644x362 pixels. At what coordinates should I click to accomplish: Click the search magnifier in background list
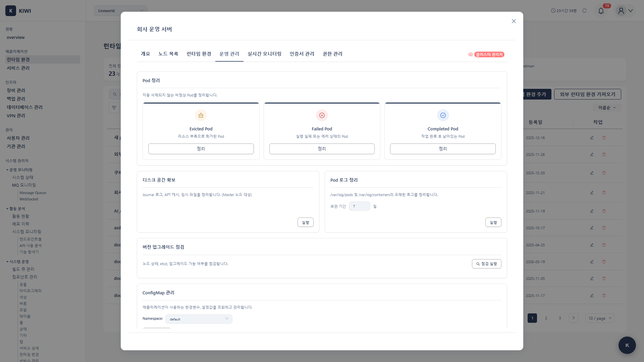[115, 94]
